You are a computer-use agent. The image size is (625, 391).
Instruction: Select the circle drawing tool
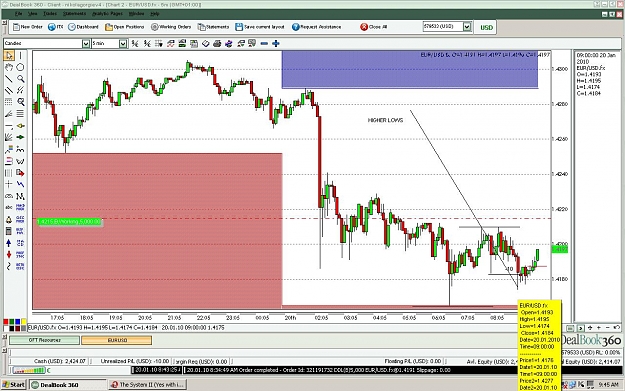pos(20,67)
